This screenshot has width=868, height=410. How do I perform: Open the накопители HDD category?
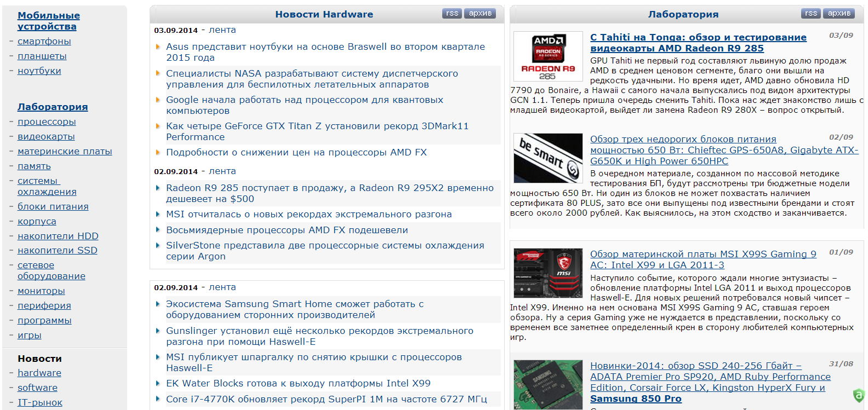pyautogui.click(x=58, y=236)
